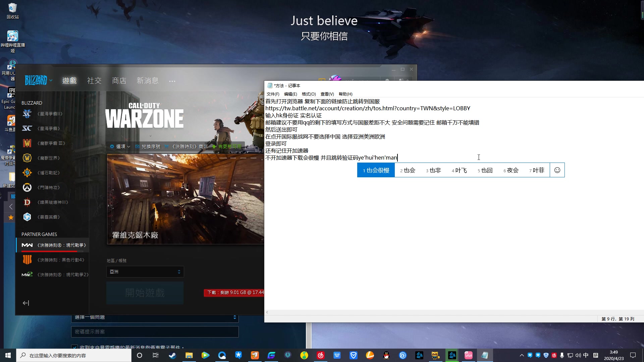Screen dimensions: 644x362
Task: Switch to the 社交 tab
Action: tap(94, 81)
